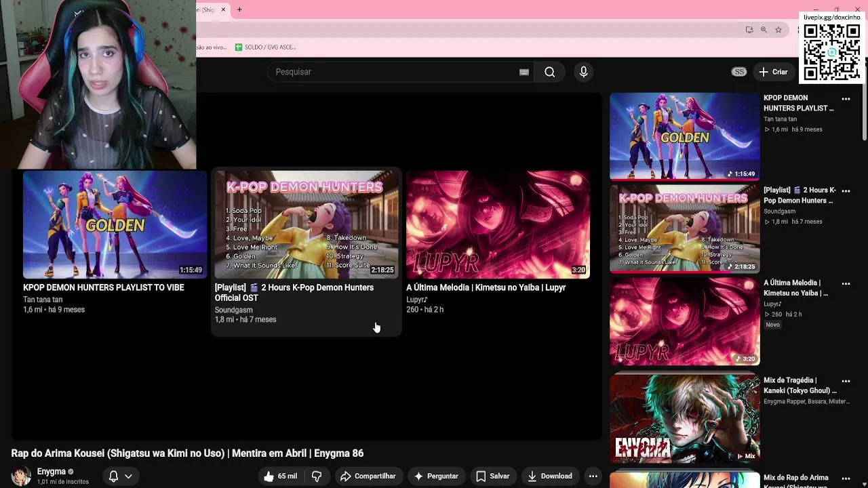Click the magnifier search button
This screenshot has width=868, height=488.
[x=550, y=72]
